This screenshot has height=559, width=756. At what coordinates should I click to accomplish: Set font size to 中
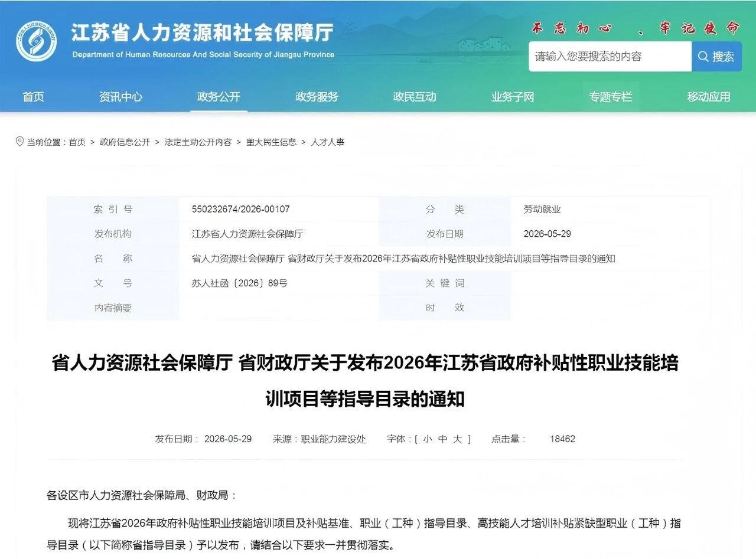click(442, 439)
